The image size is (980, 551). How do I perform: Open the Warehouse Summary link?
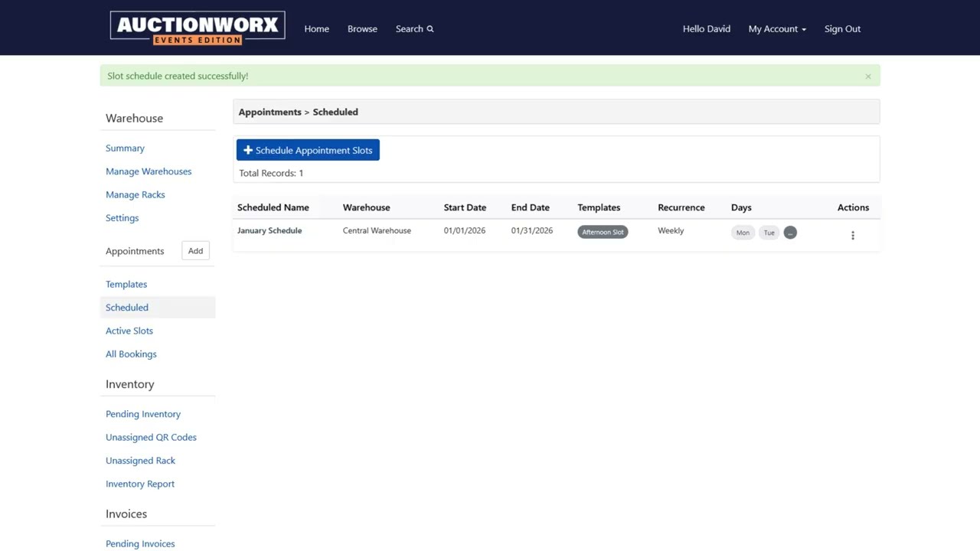click(x=125, y=148)
